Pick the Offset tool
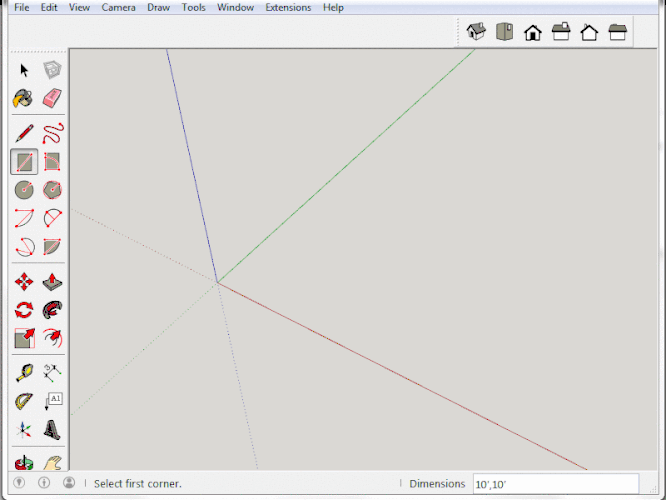666x500 pixels. (53, 338)
